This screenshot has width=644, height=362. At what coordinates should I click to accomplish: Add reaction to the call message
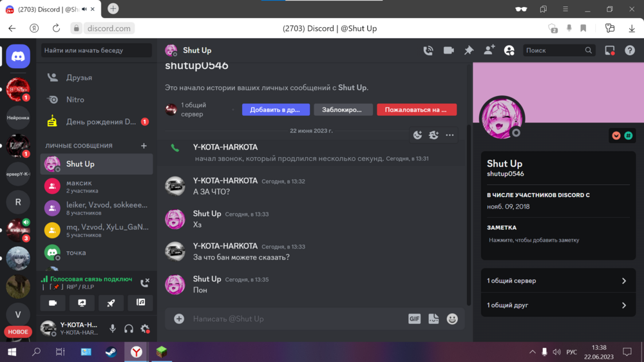[417, 135]
